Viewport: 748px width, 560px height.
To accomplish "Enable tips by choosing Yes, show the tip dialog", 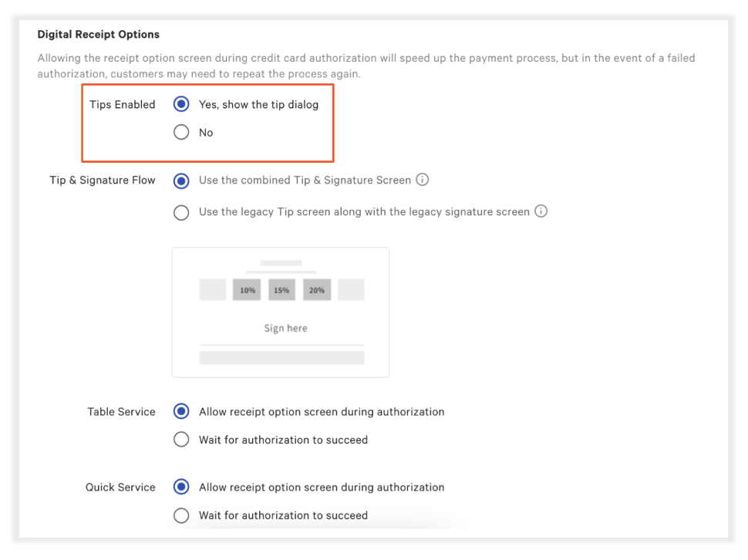I will click(180, 104).
